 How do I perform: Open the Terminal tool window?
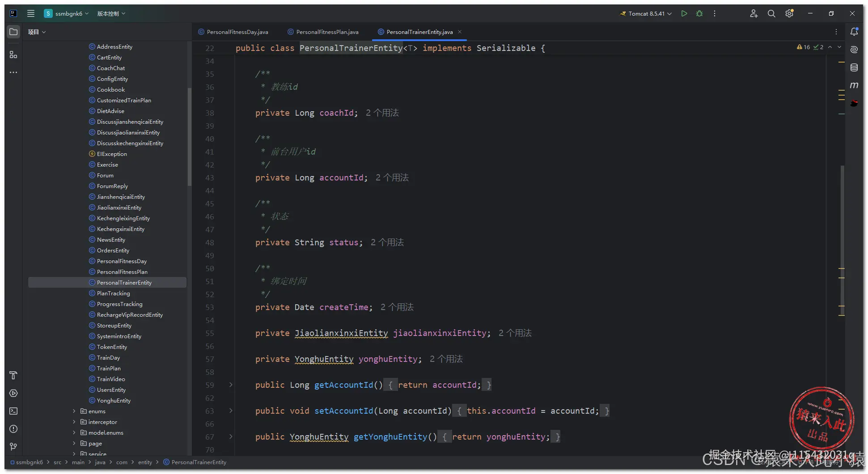(13, 411)
